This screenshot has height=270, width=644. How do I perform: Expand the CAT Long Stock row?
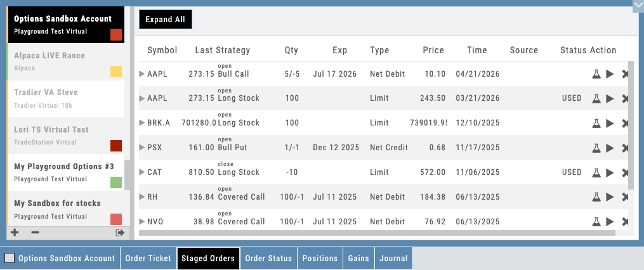(142, 172)
